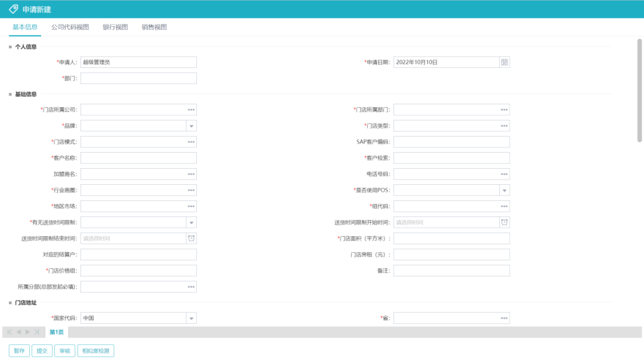This screenshot has height=362, width=644.
Task: Open the ellipsis lookup for 行业商圈
Action: [191, 190]
